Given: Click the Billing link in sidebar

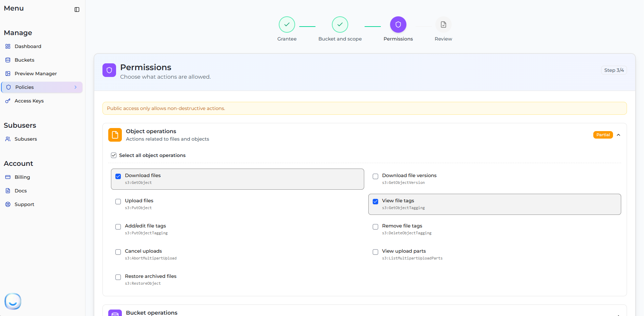Looking at the screenshot, I should click(x=22, y=177).
